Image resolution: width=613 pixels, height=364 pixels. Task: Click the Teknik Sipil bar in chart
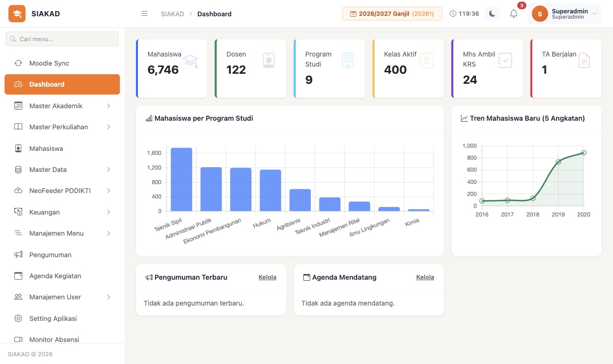[182, 180]
